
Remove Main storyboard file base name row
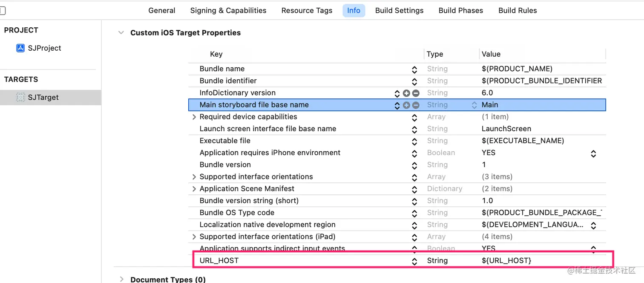click(x=416, y=105)
